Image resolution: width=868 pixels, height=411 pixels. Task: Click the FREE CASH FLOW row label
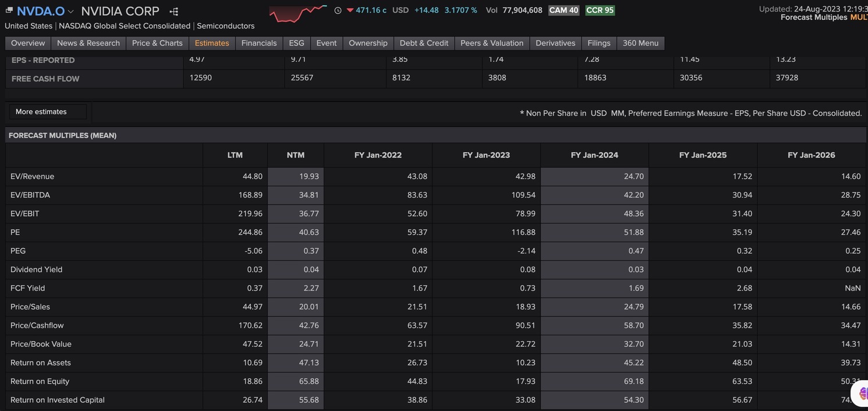point(45,79)
